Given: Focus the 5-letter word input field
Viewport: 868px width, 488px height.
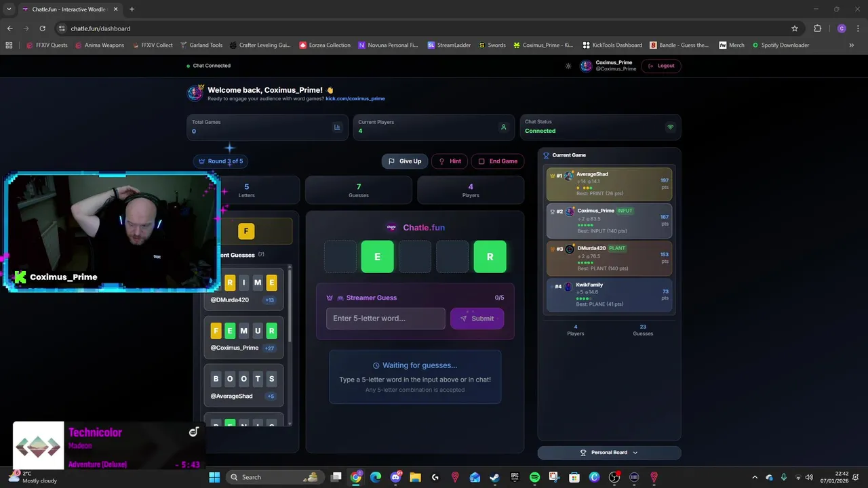Looking at the screenshot, I should [386, 319].
